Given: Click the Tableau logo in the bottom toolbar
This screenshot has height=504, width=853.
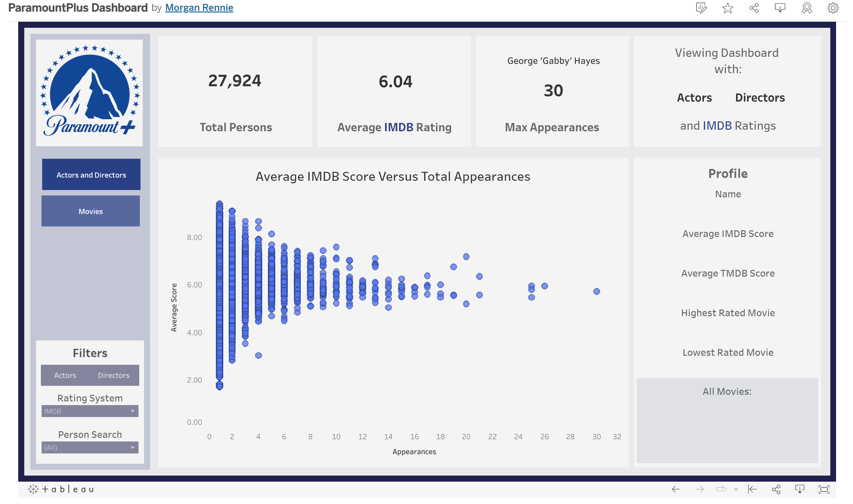Looking at the screenshot, I should pyautogui.click(x=61, y=489).
